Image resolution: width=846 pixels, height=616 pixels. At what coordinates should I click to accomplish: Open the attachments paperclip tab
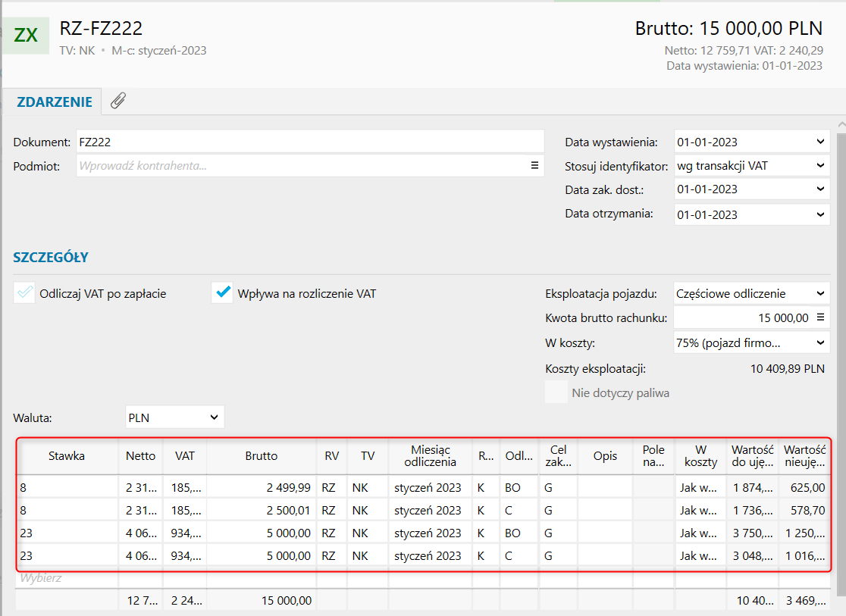click(x=117, y=101)
